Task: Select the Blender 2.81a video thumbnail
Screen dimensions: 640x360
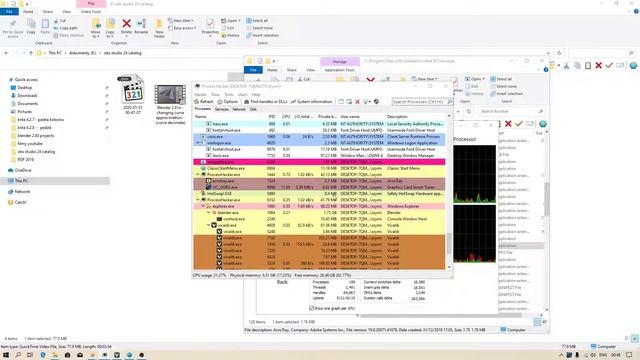Action: pos(170,104)
